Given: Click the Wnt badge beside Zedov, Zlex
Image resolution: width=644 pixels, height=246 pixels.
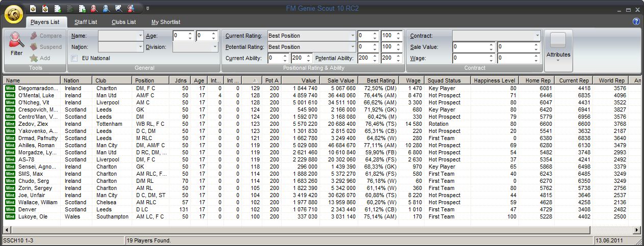Looking at the screenshot, I should click(x=10, y=124).
